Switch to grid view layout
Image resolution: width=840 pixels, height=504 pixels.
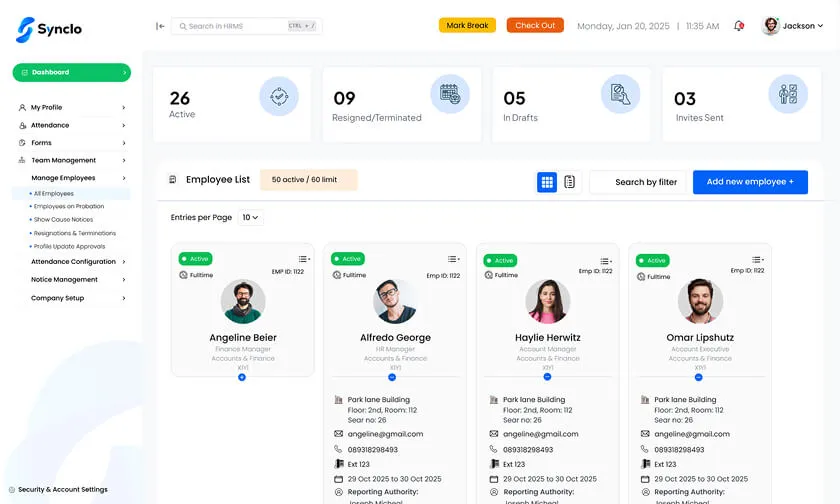click(x=547, y=182)
